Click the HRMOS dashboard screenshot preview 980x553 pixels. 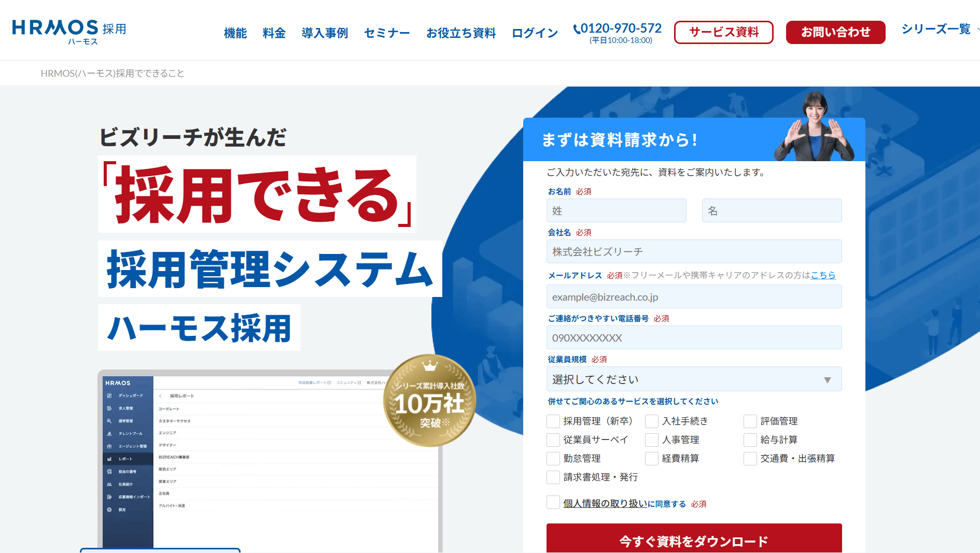coord(270,461)
